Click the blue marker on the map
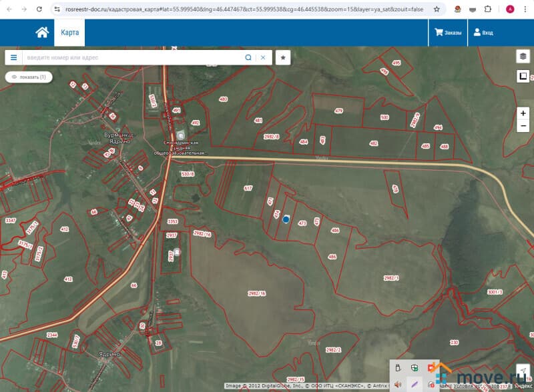 point(286,219)
